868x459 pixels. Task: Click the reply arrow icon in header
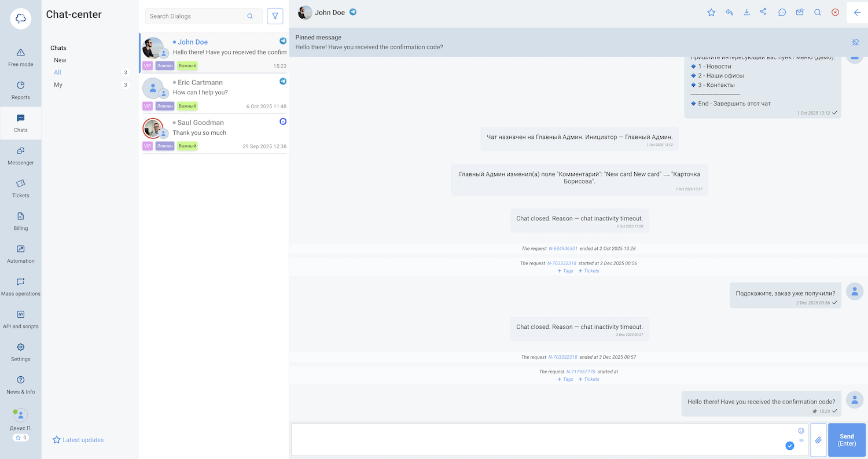pyautogui.click(x=729, y=12)
